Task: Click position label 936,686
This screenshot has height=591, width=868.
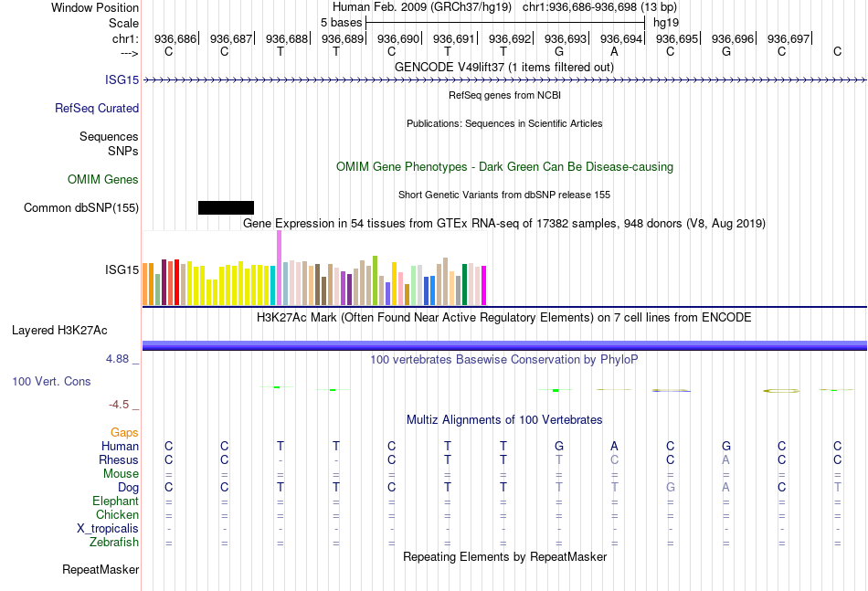Action: (x=175, y=38)
